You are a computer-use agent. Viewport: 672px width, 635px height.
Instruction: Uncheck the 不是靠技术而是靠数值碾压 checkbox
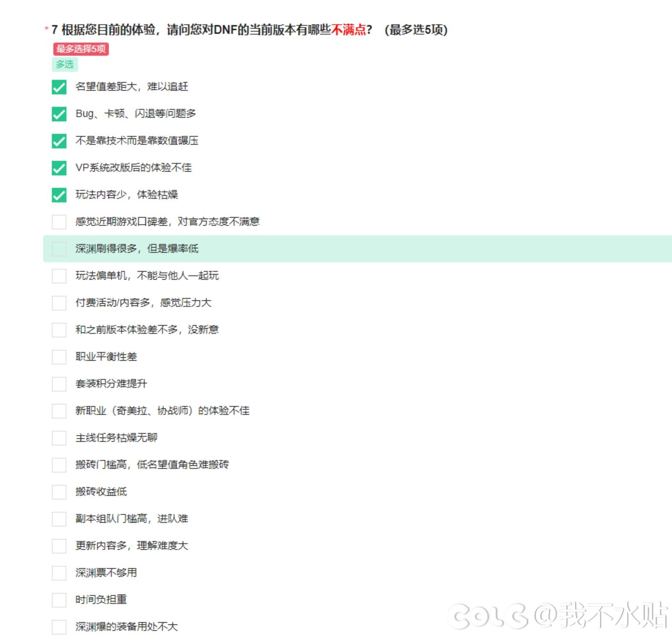coord(59,141)
